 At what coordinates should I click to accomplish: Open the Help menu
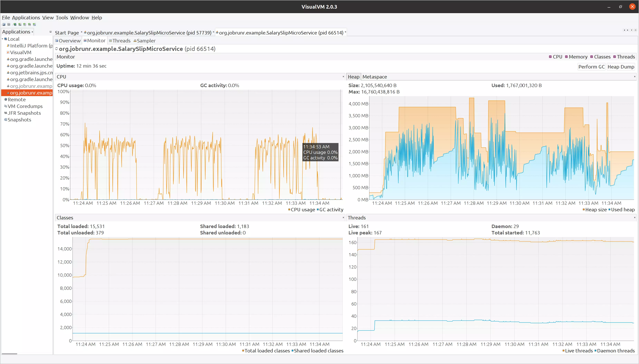[x=97, y=17]
